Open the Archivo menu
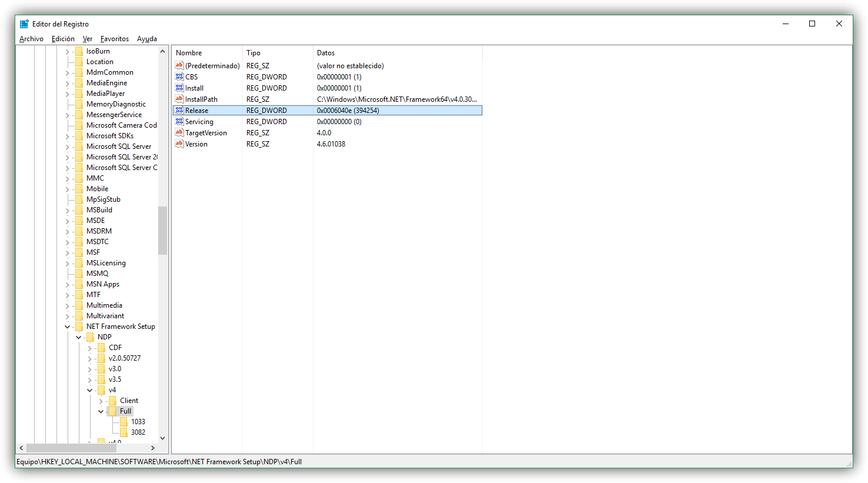The width and height of the screenshot is (868, 483). 31,39
